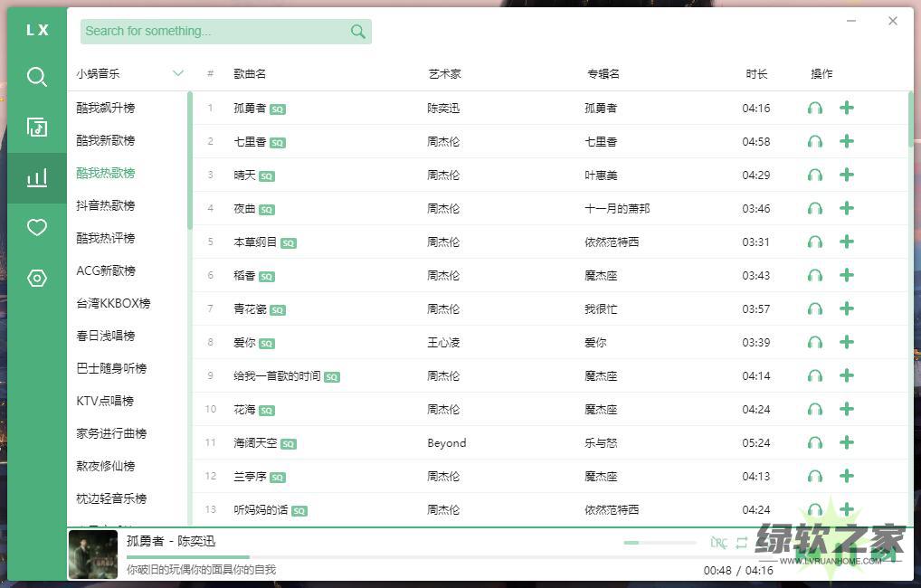Play 海阔天空 using its headphone icon
The height and width of the screenshot is (588, 921).
click(x=815, y=443)
